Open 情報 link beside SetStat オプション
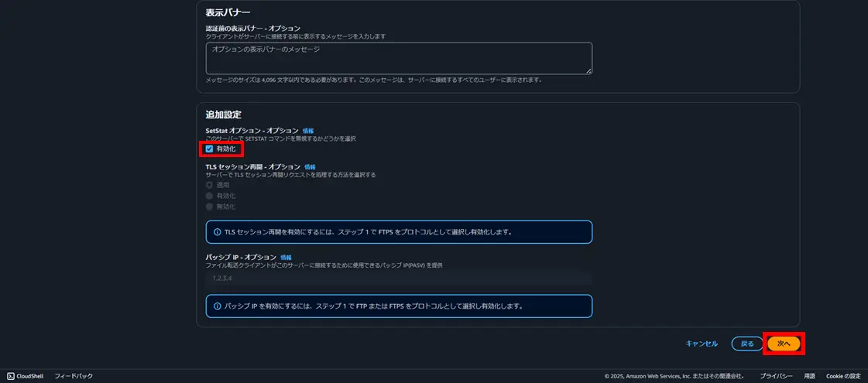 pos(308,131)
